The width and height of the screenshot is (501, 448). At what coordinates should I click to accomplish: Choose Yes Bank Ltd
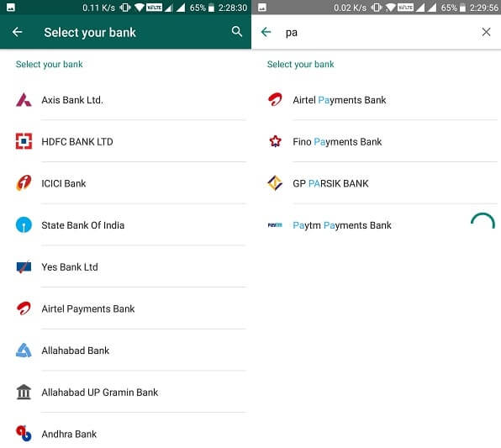coord(125,266)
